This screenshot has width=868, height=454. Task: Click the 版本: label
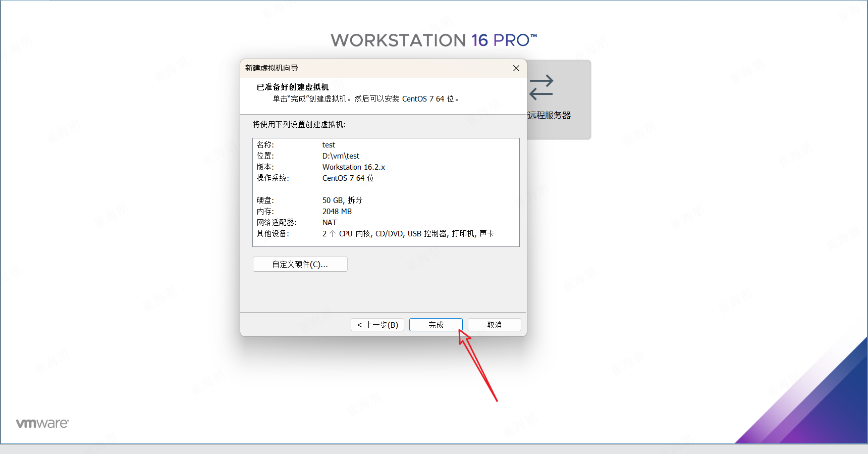(265, 167)
